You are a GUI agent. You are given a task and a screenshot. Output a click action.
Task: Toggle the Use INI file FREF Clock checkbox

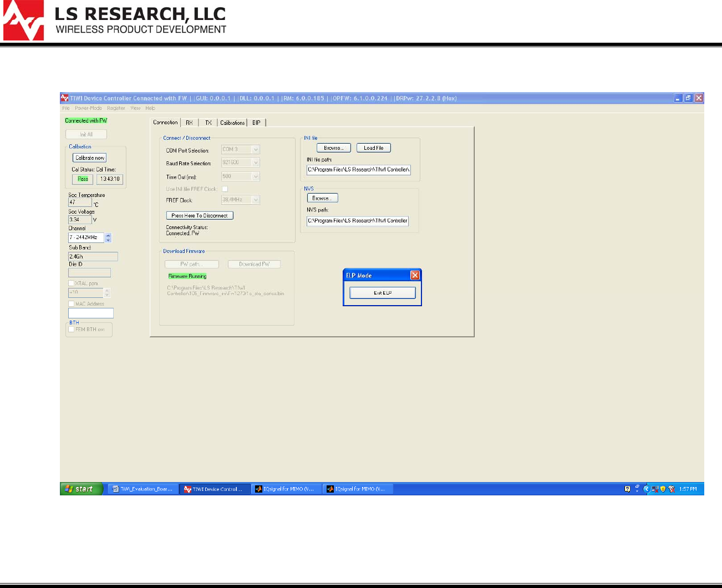[225, 189]
